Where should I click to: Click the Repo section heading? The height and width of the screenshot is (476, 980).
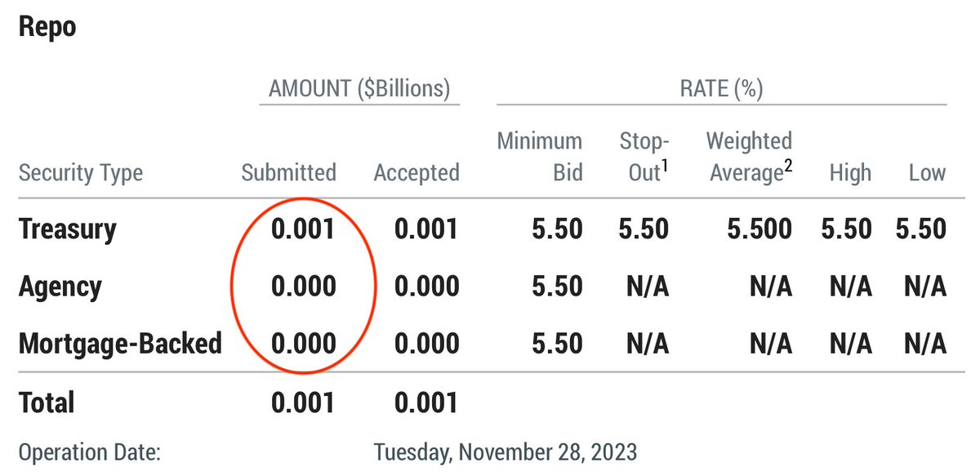(47, 27)
